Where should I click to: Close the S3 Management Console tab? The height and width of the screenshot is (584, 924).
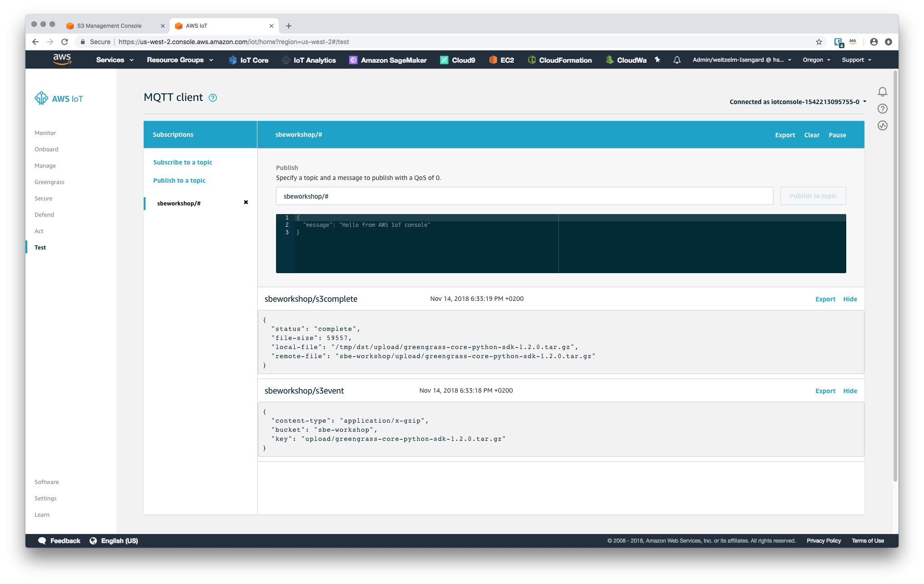point(162,26)
